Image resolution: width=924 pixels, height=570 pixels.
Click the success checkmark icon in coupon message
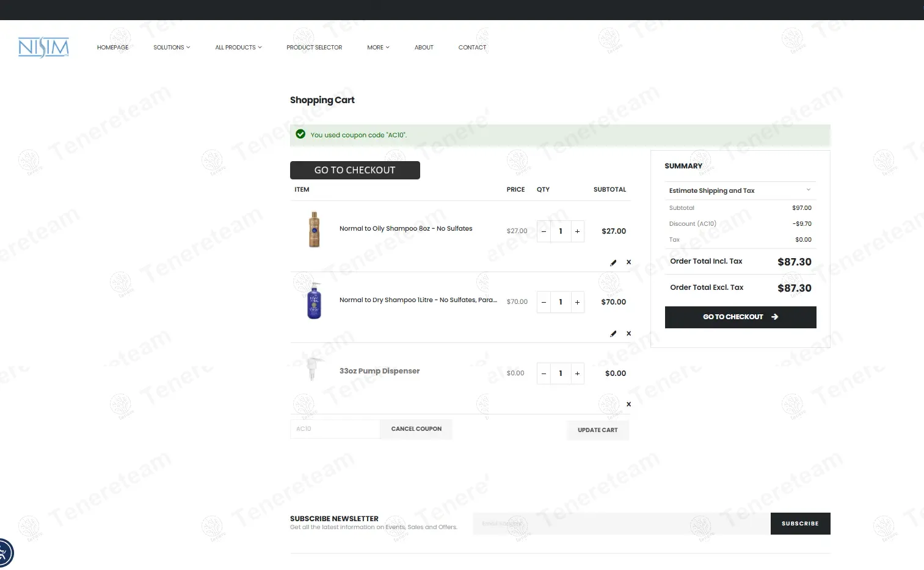(x=300, y=134)
